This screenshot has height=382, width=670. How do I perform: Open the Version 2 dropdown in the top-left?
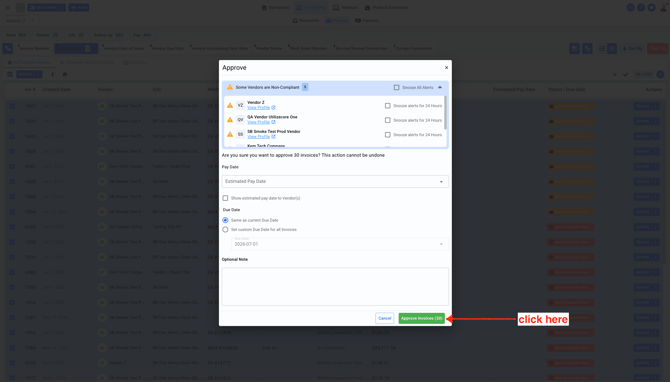(20, 20)
